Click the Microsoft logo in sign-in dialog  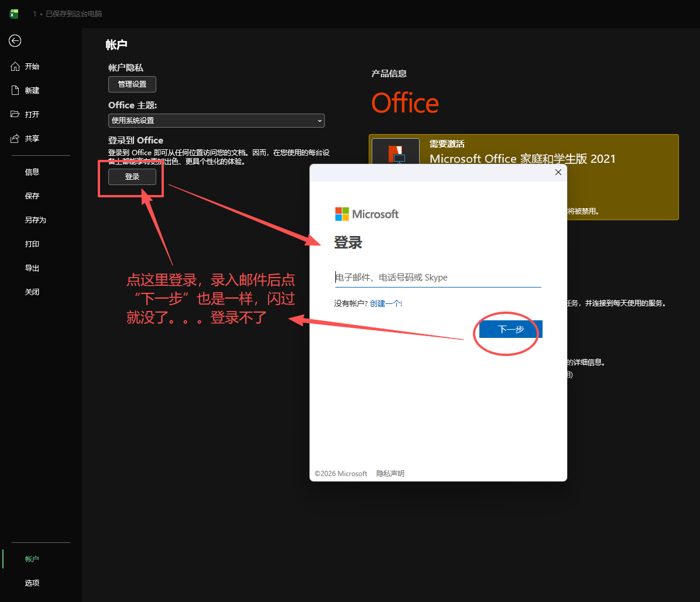367,214
